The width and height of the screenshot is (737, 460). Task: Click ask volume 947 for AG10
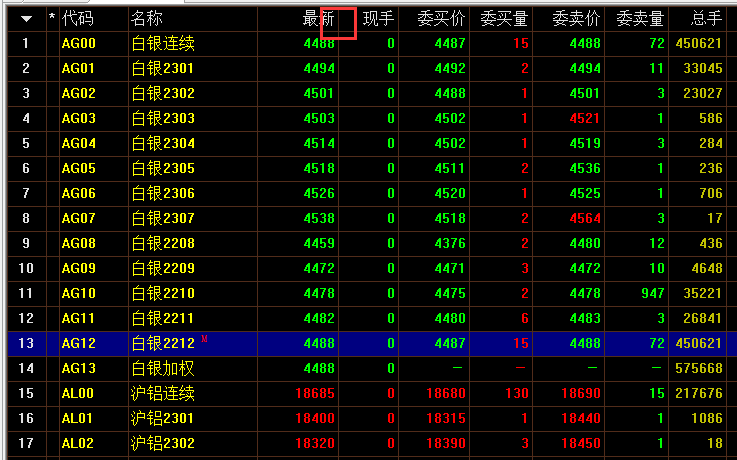click(653, 293)
